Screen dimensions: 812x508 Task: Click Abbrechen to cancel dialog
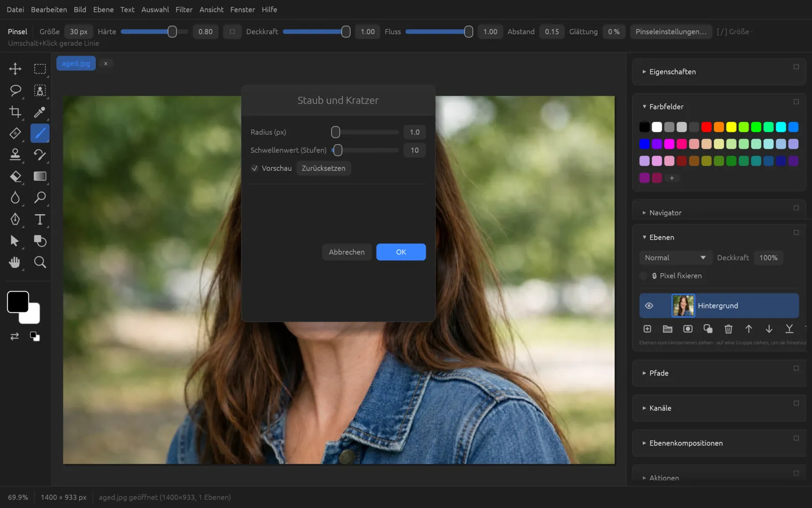point(347,252)
